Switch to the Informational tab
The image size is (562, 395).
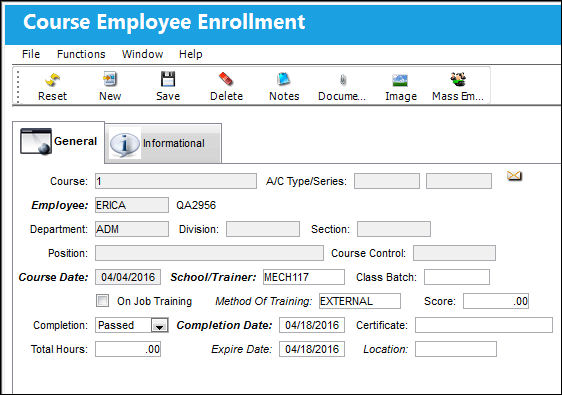tap(163, 143)
